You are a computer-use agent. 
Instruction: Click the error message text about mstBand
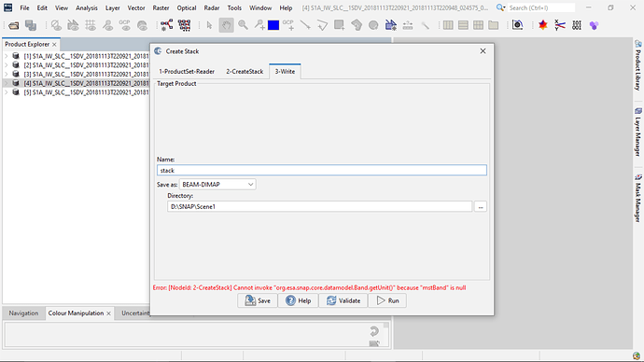(309, 287)
